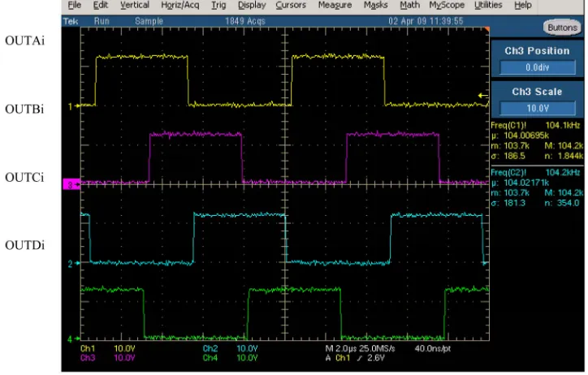This screenshot has width=588, height=375.
Task: Open the Math menu
Action: (409, 5)
